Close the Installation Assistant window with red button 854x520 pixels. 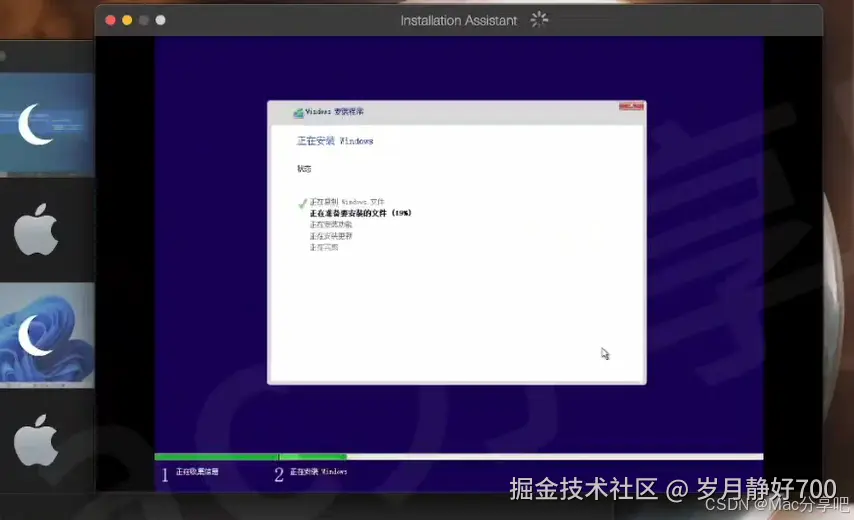111,20
